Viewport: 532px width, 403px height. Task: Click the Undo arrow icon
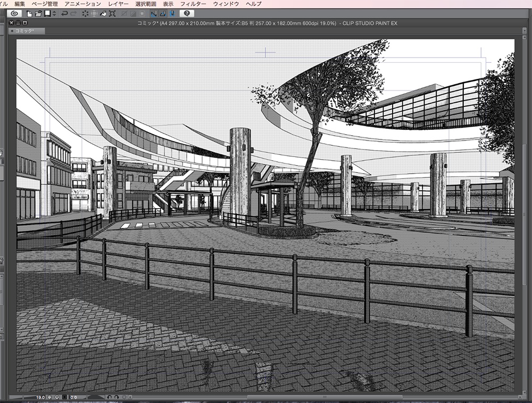64,14
